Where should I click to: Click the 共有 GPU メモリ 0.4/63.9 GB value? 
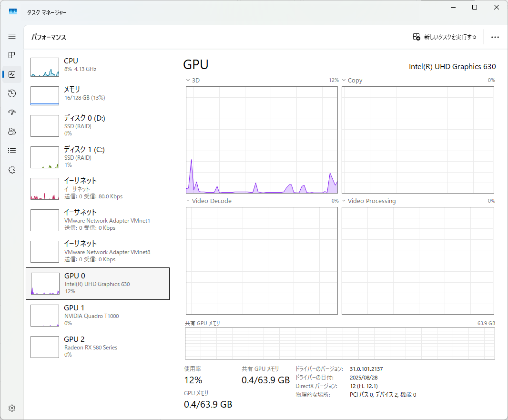pyautogui.click(x=265, y=380)
